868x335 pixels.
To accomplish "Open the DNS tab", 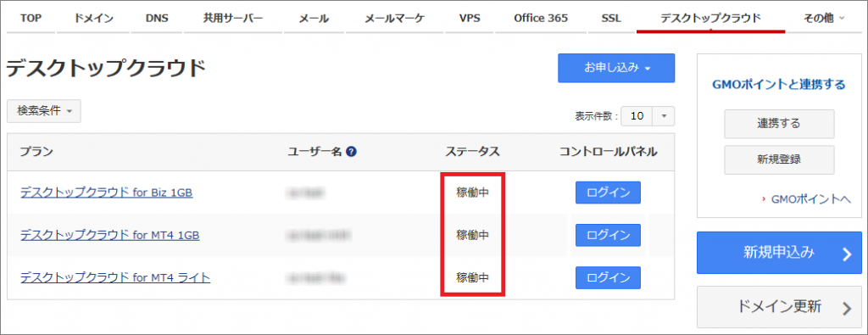I will point(157,19).
